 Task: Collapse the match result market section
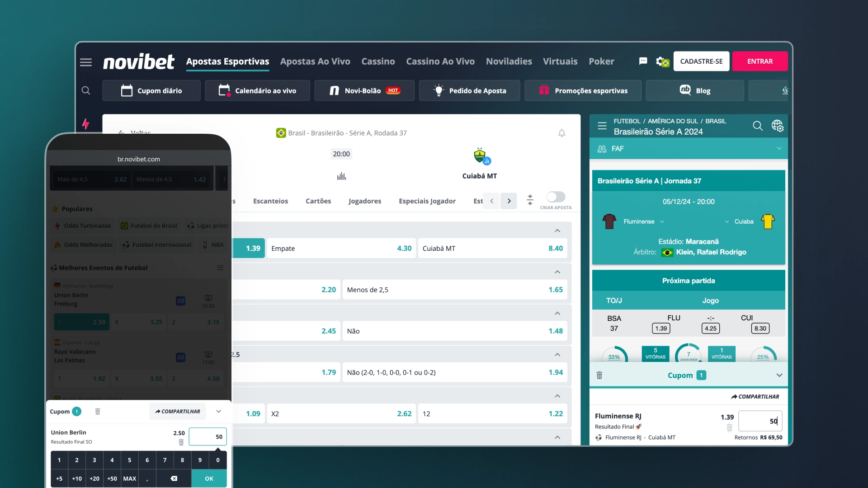pos(557,231)
